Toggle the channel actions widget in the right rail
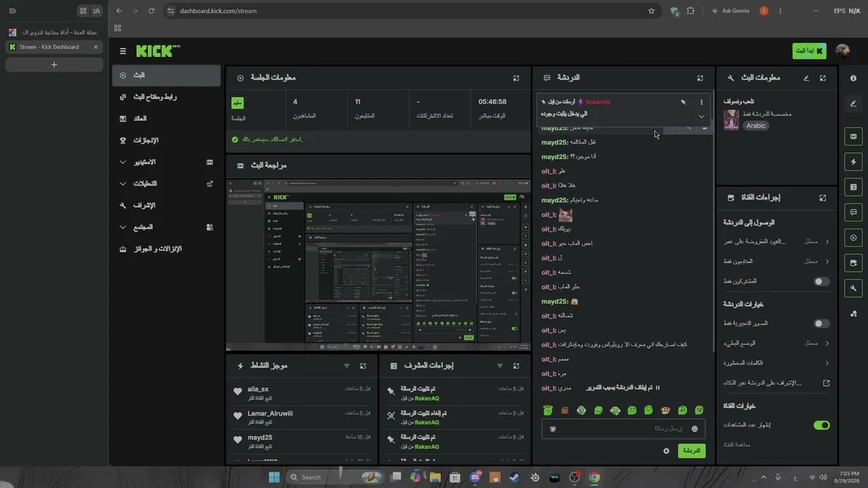Screen dimensions: 868x488 click(853, 263)
